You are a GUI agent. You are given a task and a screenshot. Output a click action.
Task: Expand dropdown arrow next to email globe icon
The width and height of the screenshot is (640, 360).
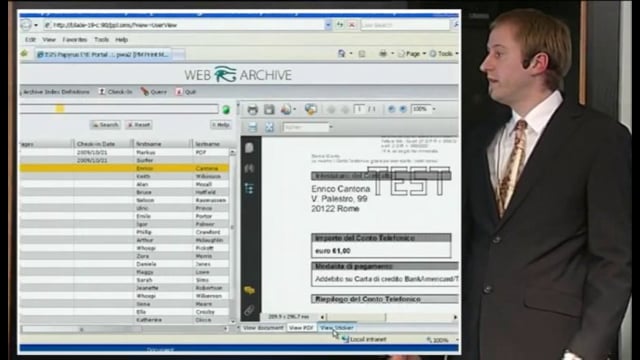pyautogui.click(x=294, y=109)
